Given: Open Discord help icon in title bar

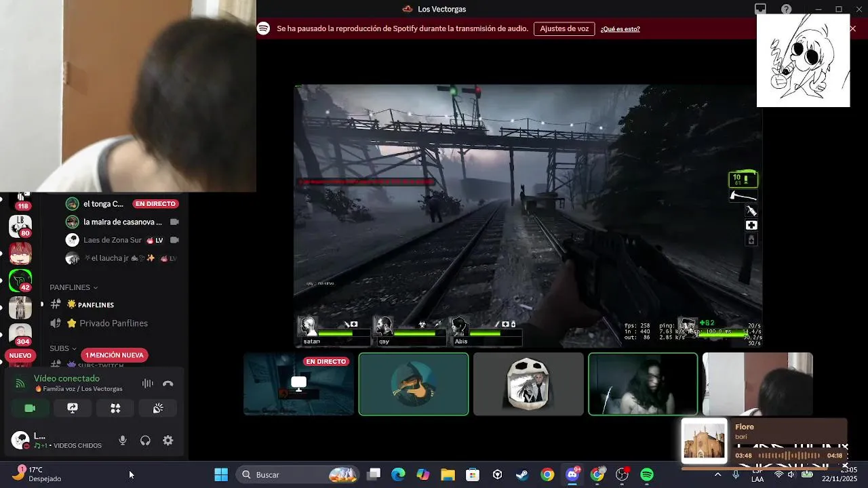Looking at the screenshot, I should click(x=786, y=9).
